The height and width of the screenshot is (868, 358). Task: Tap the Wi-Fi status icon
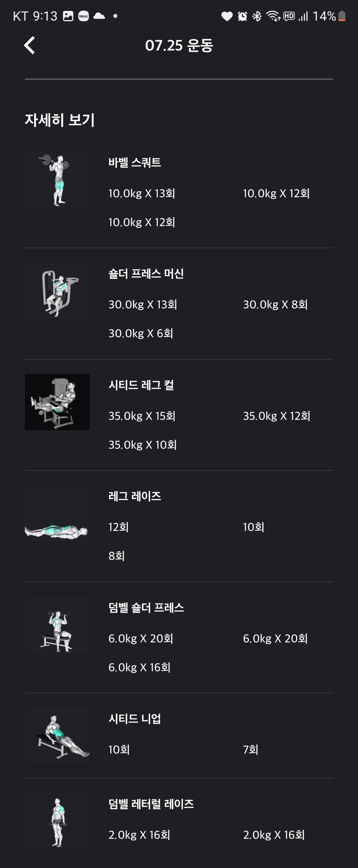(x=273, y=16)
